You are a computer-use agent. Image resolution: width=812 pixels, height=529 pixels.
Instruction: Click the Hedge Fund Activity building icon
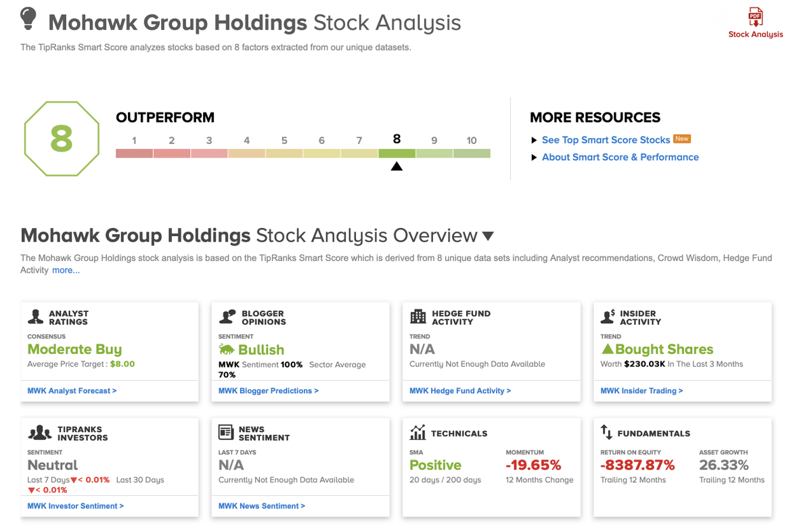[418, 317]
